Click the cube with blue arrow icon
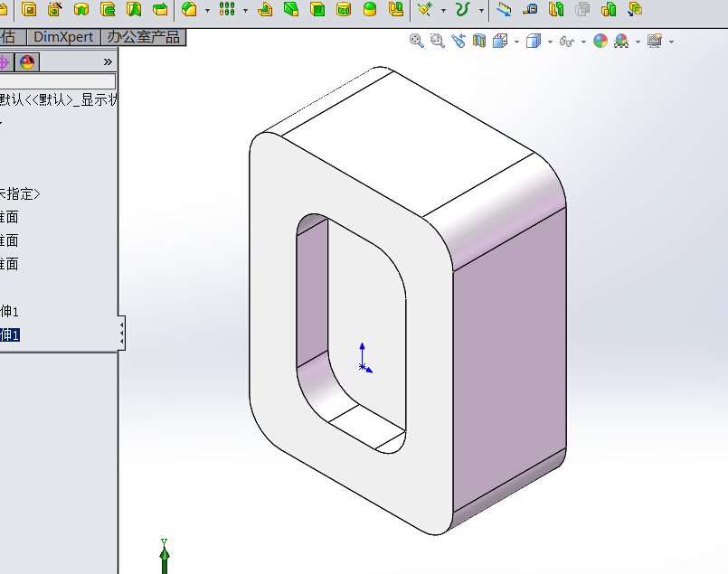 (635, 9)
